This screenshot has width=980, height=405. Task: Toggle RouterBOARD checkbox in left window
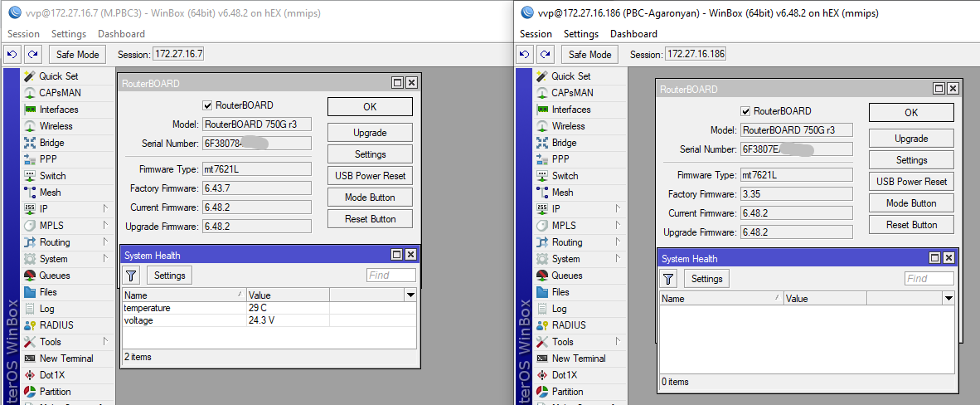207,105
